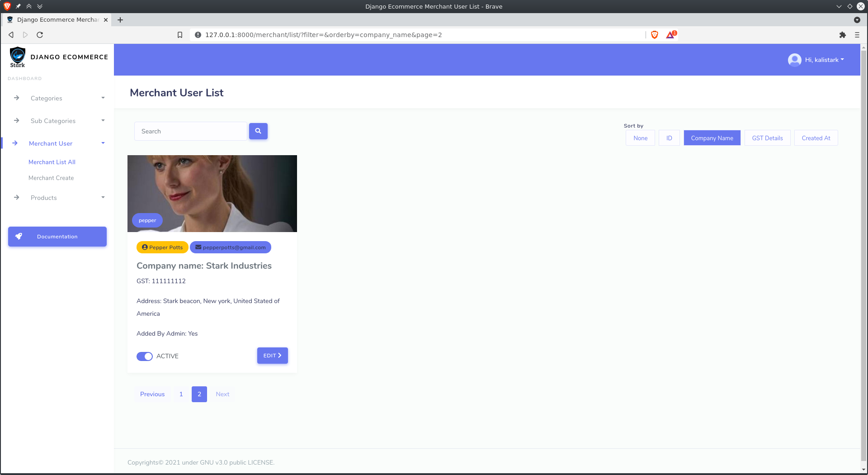This screenshot has width=868, height=475.
Task: Select the Company Name sort option
Action: (712, 138)
